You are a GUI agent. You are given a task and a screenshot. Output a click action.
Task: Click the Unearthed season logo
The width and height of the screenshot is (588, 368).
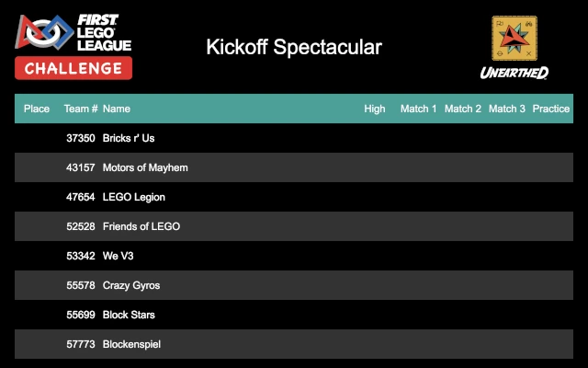[514, 46]
